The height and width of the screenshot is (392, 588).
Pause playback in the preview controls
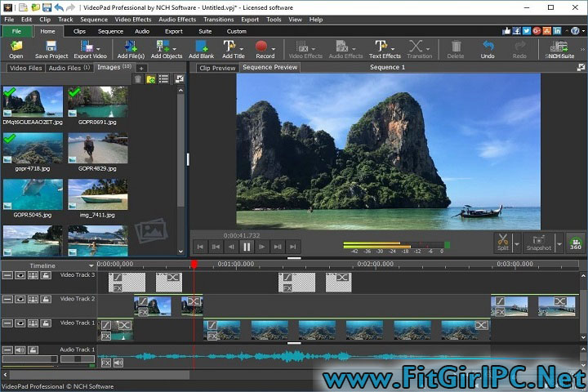247,246
